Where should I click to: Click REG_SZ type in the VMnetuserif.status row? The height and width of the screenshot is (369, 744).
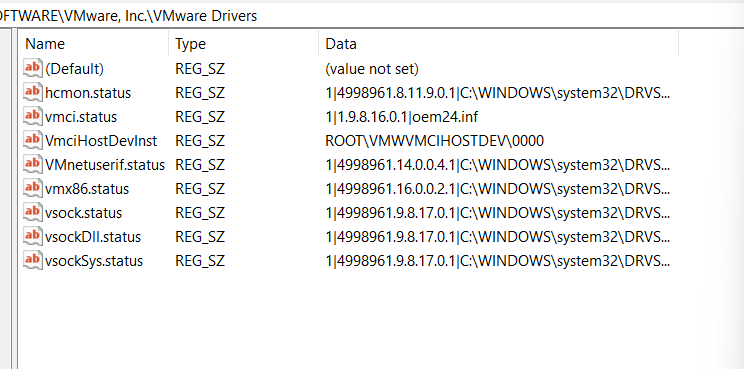[200, 165]
